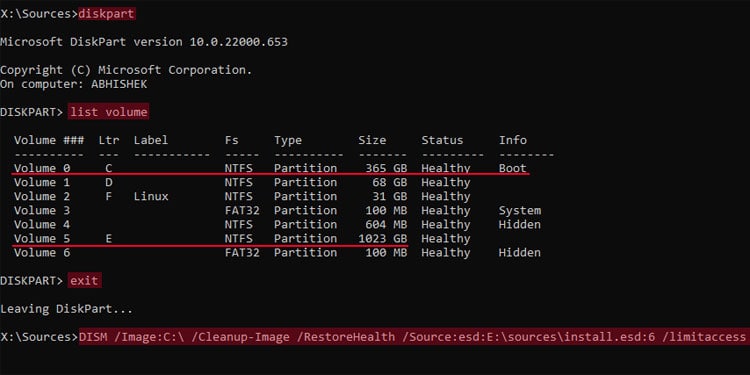
Task: Click 'Hidden' info in Volume 4 row
Action: click(x=520, y=224)
